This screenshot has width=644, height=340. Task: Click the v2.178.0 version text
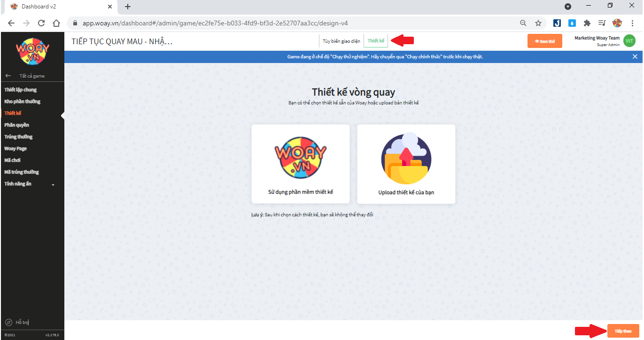click(52, 335)
